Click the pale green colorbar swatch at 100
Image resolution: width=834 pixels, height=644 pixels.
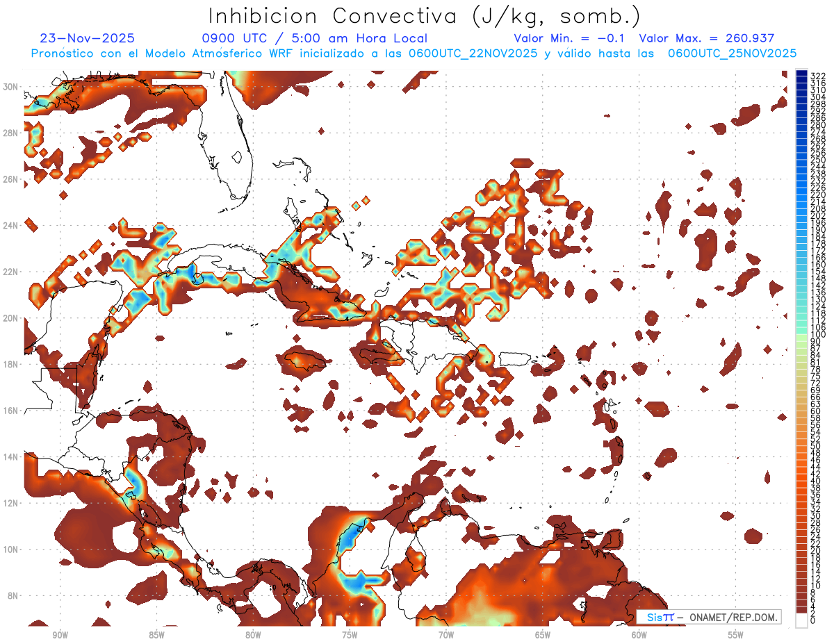tap(801, 338)
